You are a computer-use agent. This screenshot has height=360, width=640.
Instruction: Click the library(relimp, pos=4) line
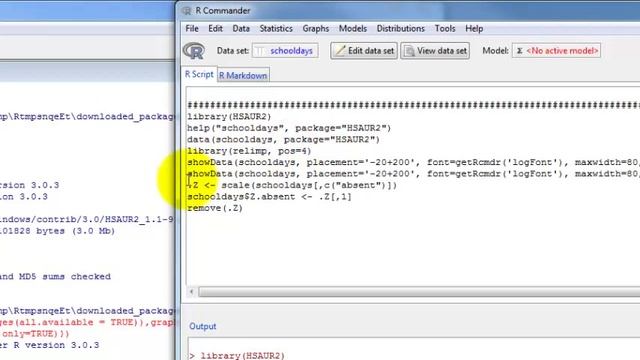click(x=249, y=151)
